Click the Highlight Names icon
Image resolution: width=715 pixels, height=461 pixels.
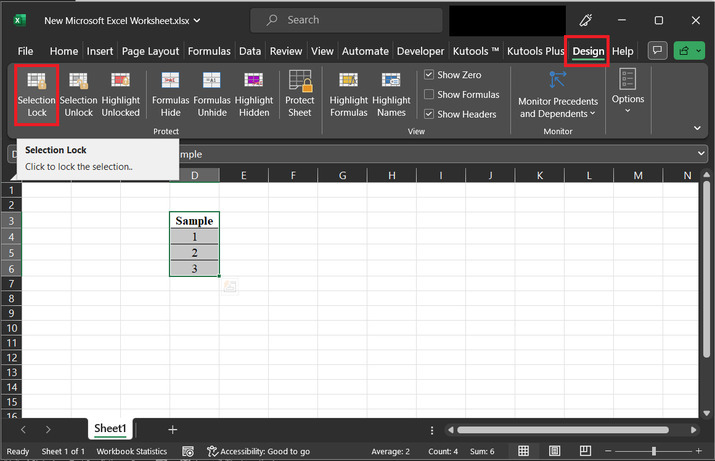point(391,94)
